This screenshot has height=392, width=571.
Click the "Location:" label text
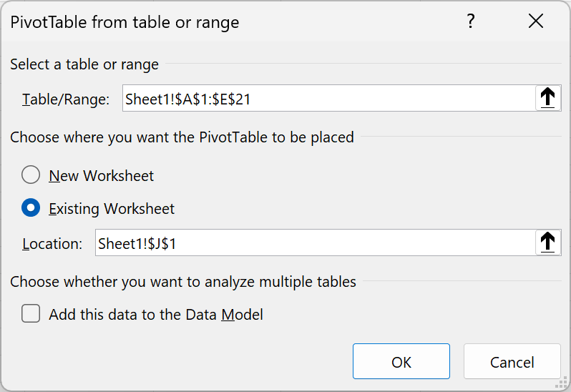pos(52,243)
